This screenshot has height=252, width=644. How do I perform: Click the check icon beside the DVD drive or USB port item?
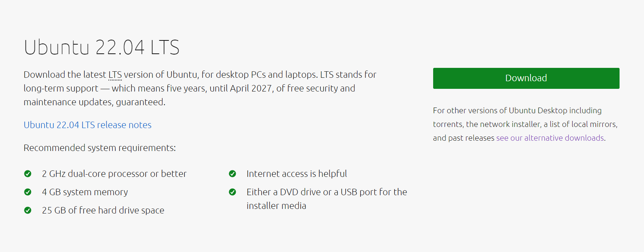232,192
